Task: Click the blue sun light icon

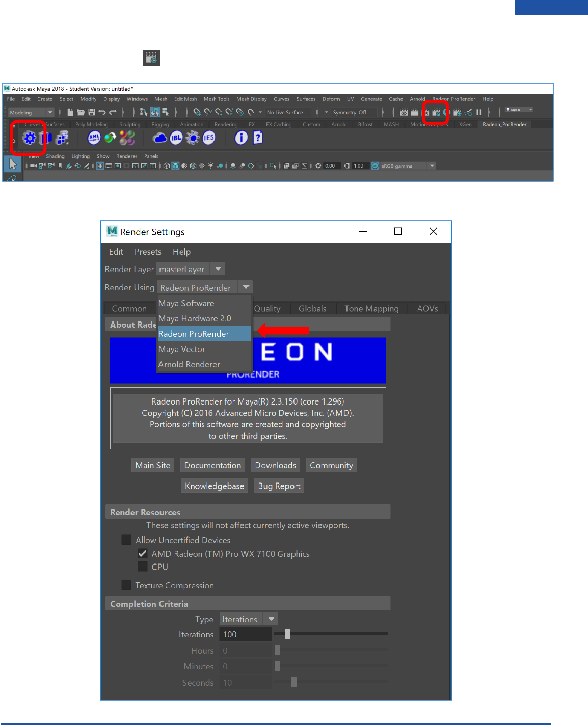Action: (x=193, y=138)
